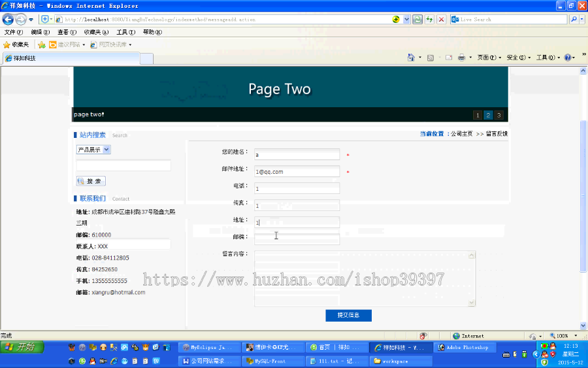This screenshot has width=588, height=368.
Task: Open 建议网站 suggested sites link
Action: [67, 44]
